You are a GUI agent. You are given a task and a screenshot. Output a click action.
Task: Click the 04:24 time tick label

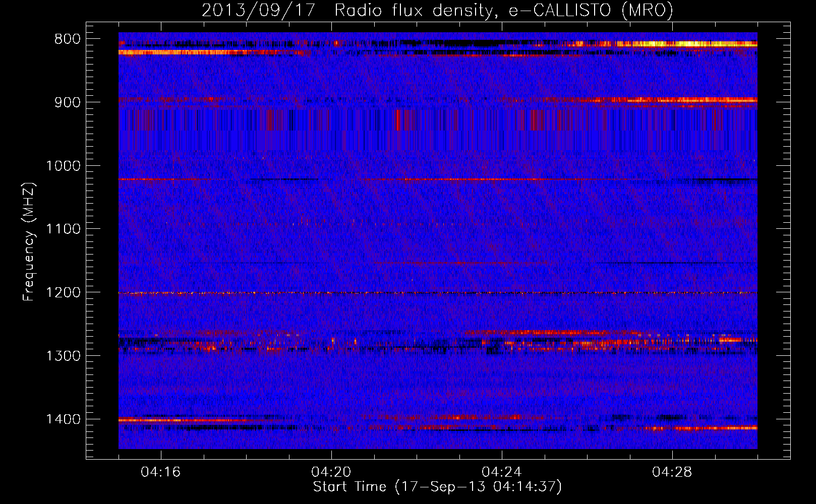[x=502, y=472]
